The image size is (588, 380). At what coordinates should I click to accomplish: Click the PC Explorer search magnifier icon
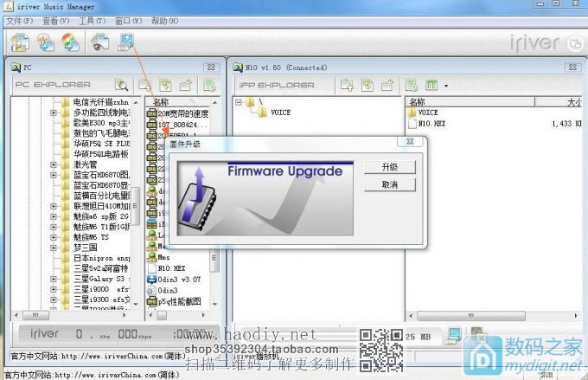[122, 85]
